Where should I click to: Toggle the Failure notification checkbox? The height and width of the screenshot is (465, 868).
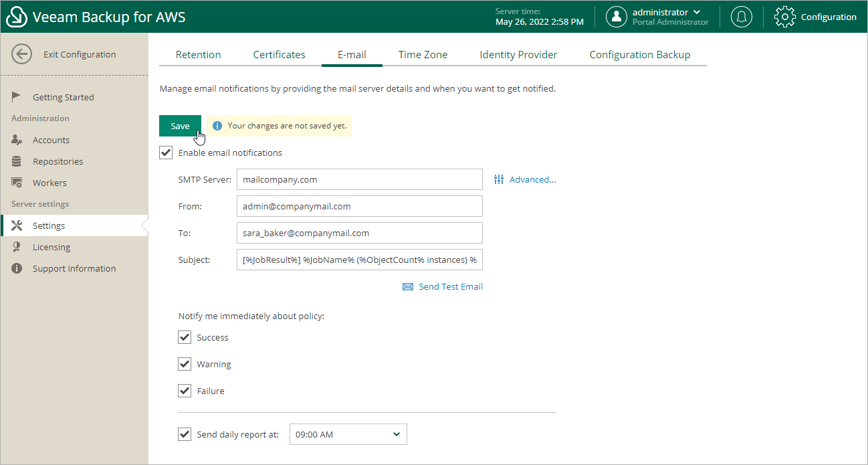pyautogui.click(x=185, y=391)
